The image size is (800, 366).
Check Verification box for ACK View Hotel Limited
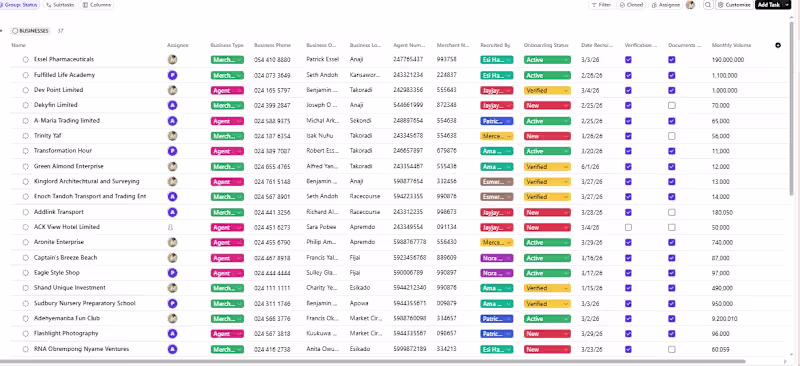pyautogui.click(x=628, y=227)
